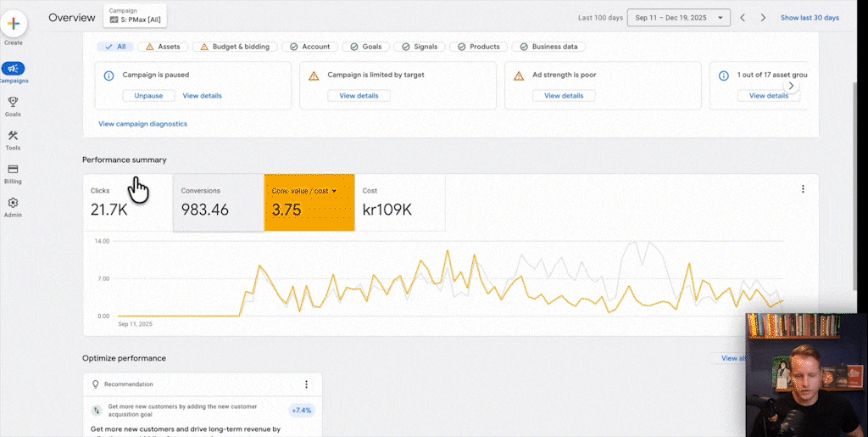Open the Goals trophy icon
Image resolution: width=868 pixels, height=437 pixels.
(x=14, y=102)
